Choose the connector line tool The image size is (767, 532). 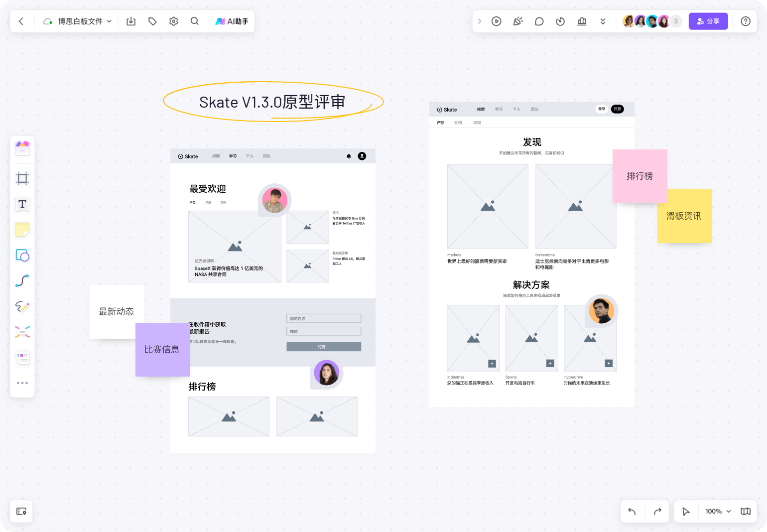(22, 281)
